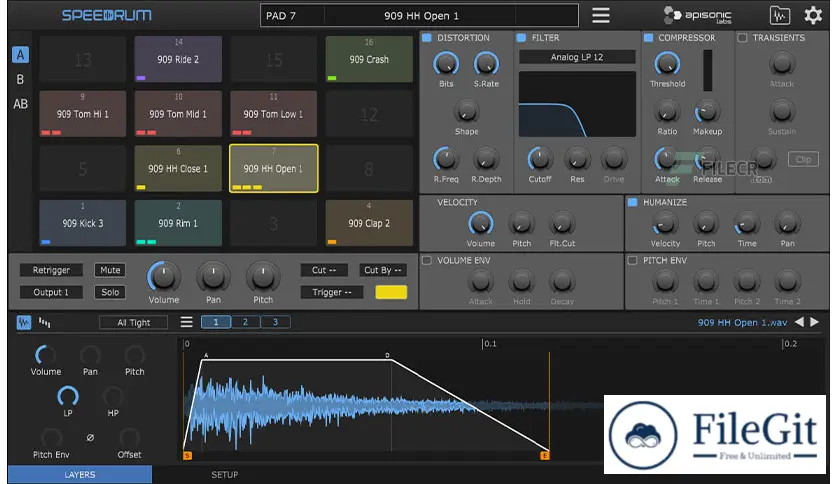Open the sample browser folder icon

point(779,15)
